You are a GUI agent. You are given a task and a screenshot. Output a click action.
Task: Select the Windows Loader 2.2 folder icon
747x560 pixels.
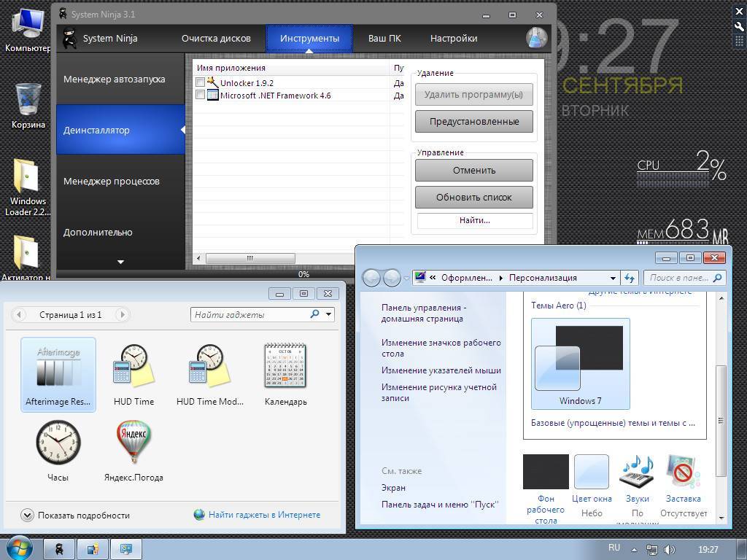click(27, 187)
